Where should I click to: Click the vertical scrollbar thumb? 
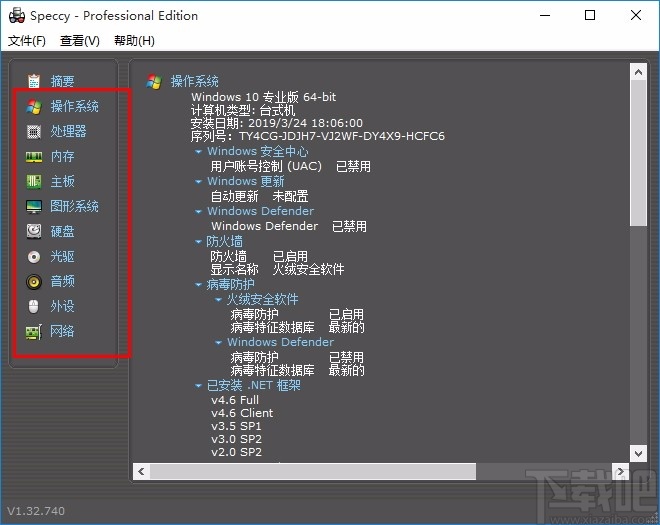coord(638,153)
